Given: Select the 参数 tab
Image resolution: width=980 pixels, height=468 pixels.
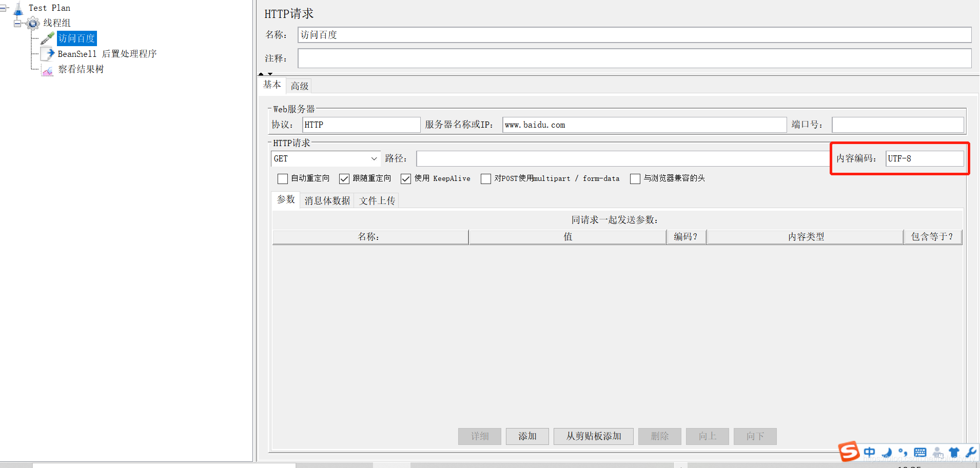Looking at the screenshot, I should [x=286, y=199].
